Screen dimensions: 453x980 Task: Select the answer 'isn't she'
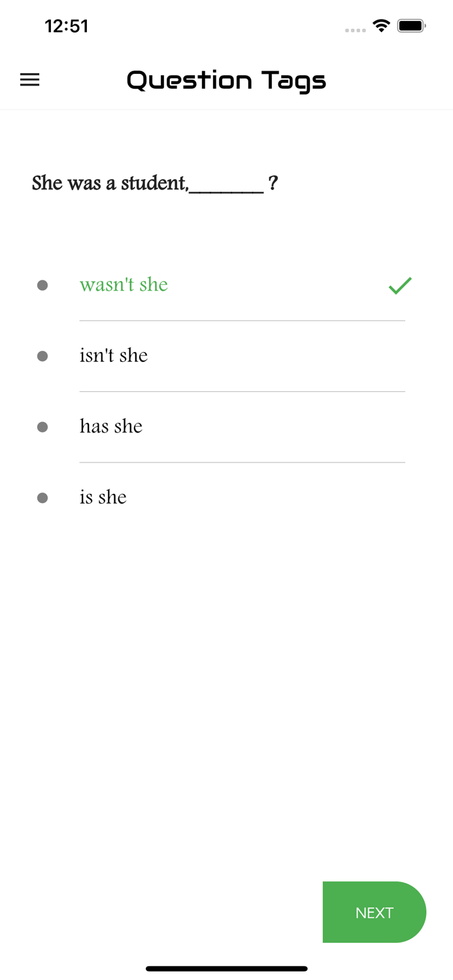point(113,356)
